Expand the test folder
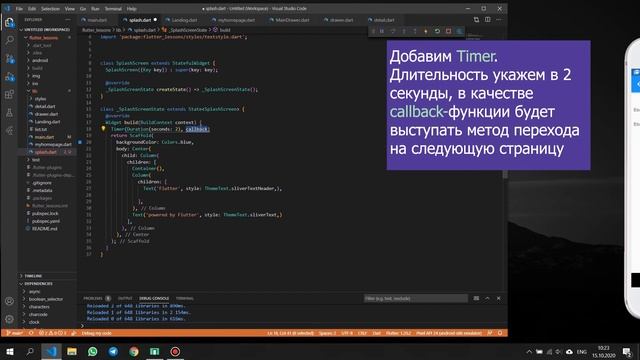The height and width of the screenshot is (360, 640). click(x=36, y=160)
